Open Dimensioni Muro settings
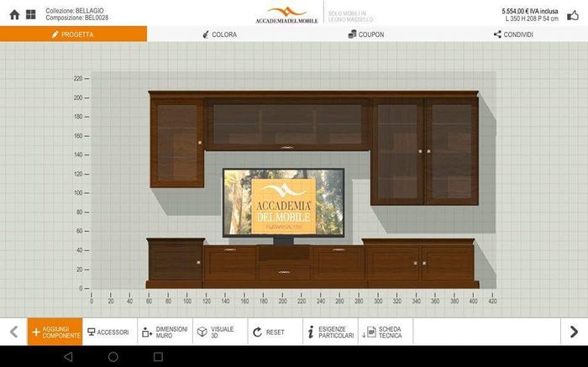Screen dimensions: 588x367 165,332
